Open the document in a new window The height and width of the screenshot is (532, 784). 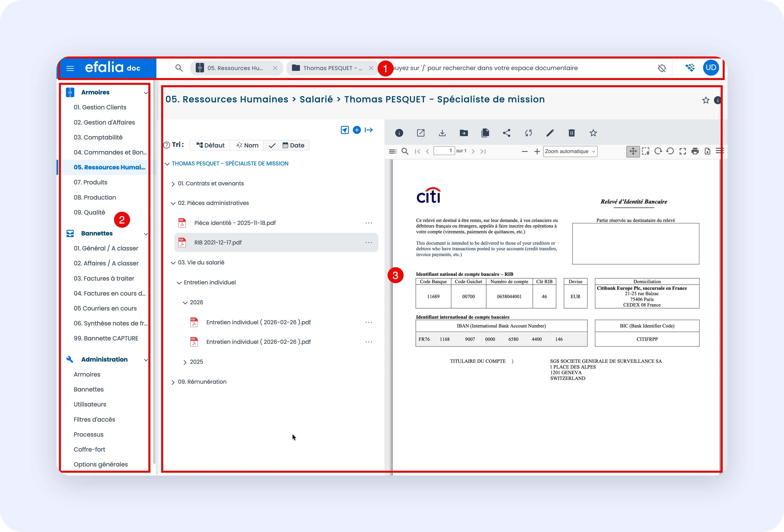tap(421, 133)
